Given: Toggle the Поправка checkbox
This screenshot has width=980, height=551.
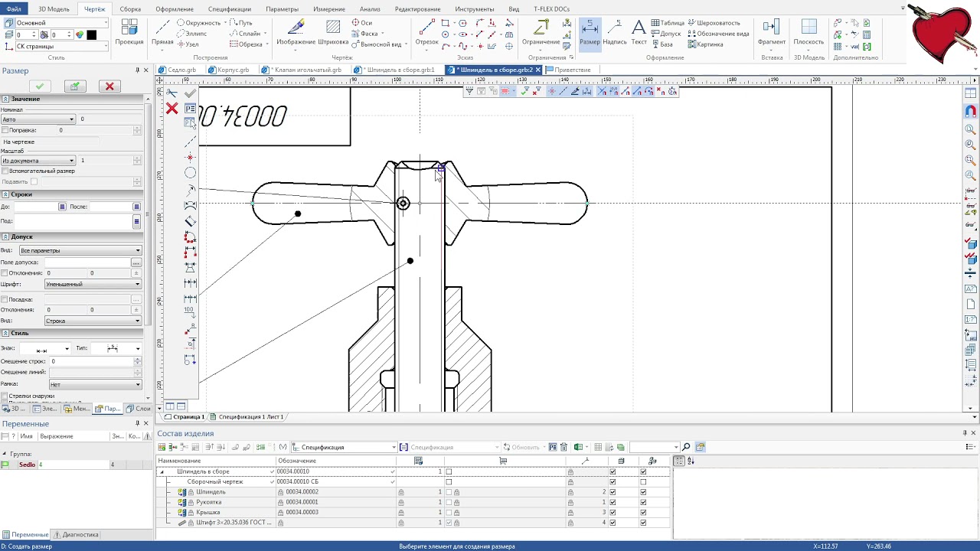Looking at the screenshot, I should click(x=5, y=130).
